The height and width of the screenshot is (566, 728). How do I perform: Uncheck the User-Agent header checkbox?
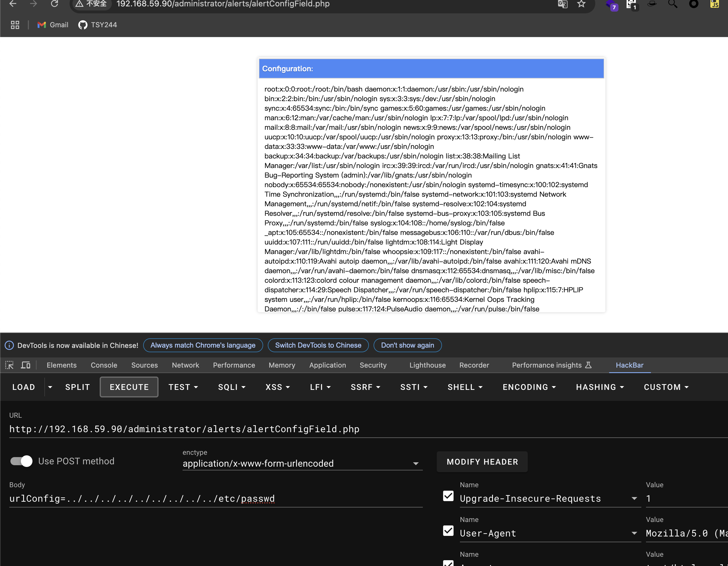click(x=448, y=531)
